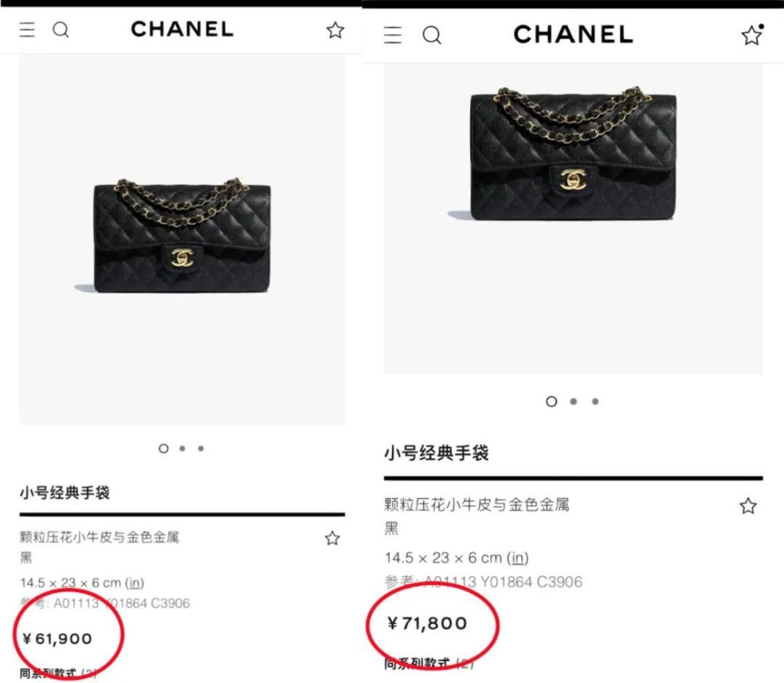
Task: Expand 同系列款式 section under ¥71,800
Action: click(429, 663)
